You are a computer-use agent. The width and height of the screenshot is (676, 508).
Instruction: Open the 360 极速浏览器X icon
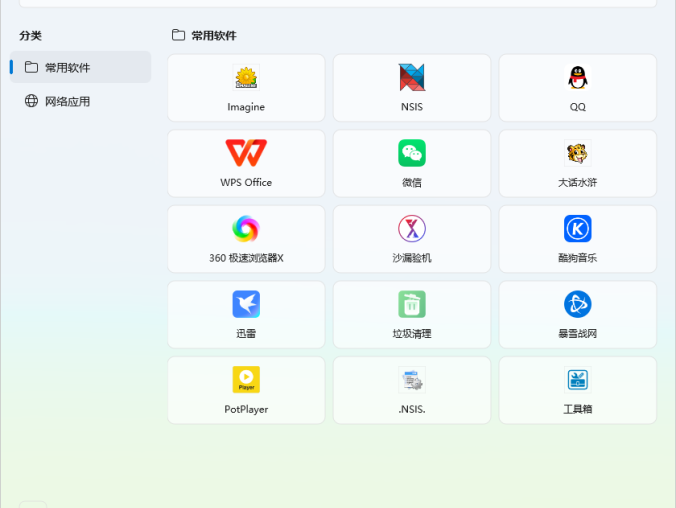click(x=246, y=229)
